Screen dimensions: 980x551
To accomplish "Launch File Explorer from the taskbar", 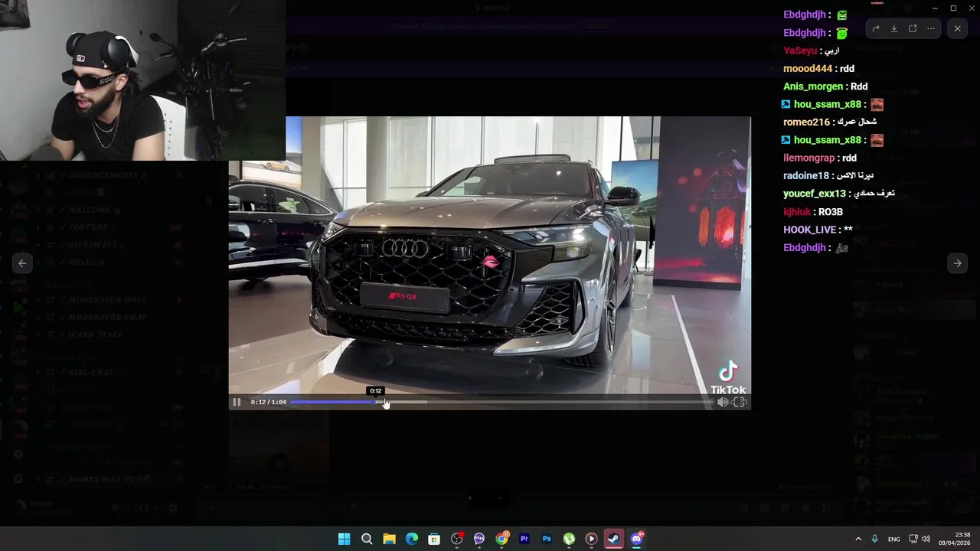I will [x=389, y=539].
